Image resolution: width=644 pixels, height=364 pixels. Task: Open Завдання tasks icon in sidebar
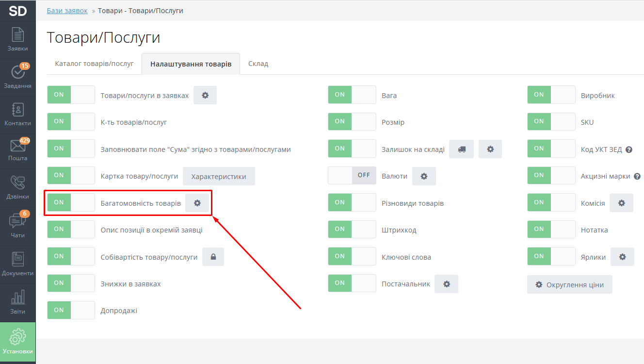[x=17, y=77]
